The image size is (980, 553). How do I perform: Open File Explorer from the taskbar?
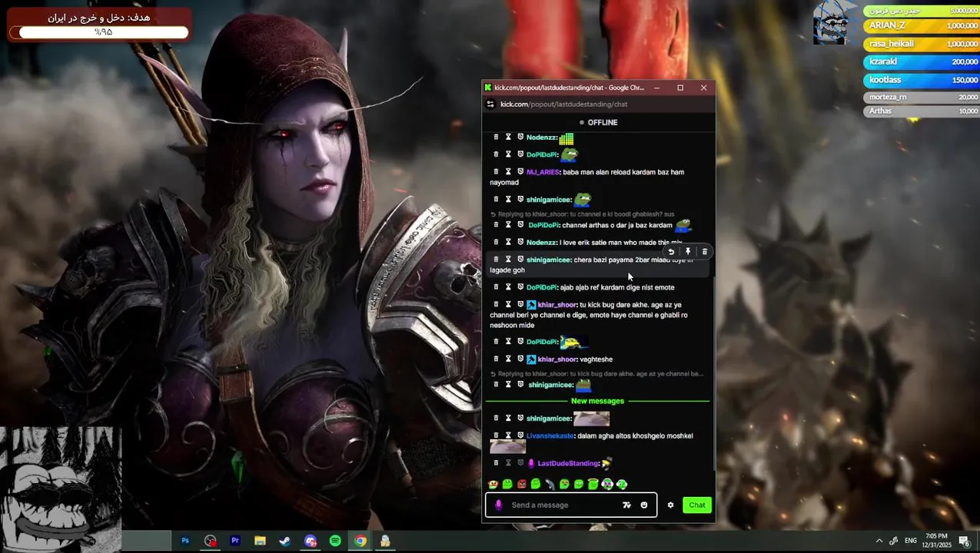(x=260, y=541)
